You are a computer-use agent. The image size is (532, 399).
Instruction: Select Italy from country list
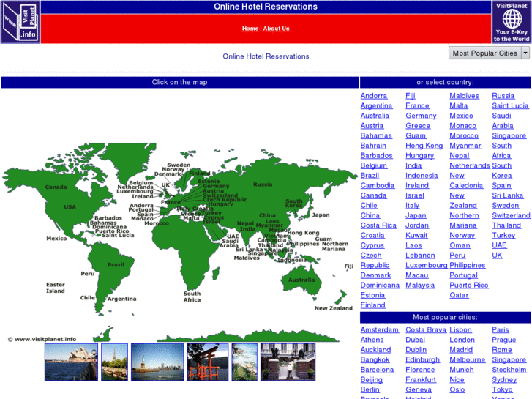tap(413, 206)
